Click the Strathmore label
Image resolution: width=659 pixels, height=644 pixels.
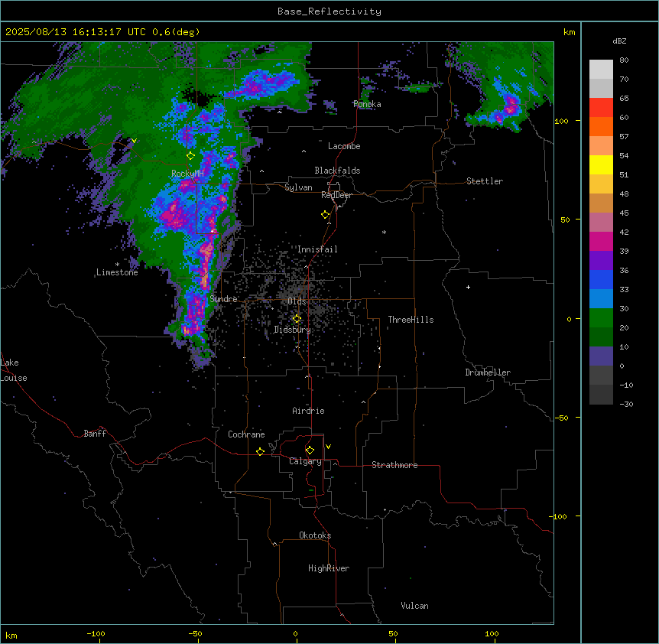click(x=394, y=465)
